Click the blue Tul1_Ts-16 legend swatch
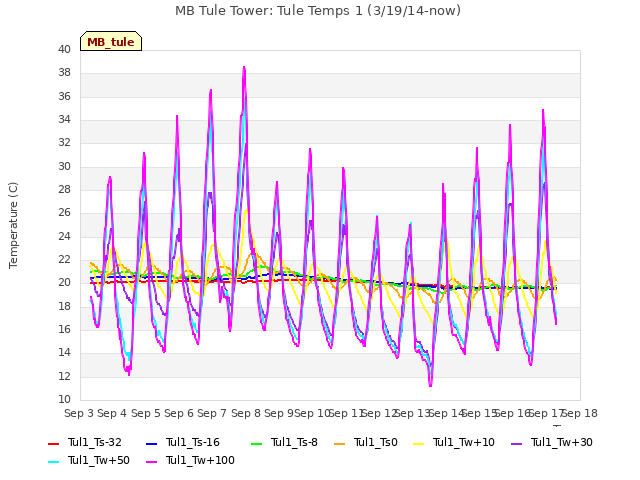The width and height of the screenshot is (640, 480). click(x=151, y=443)
